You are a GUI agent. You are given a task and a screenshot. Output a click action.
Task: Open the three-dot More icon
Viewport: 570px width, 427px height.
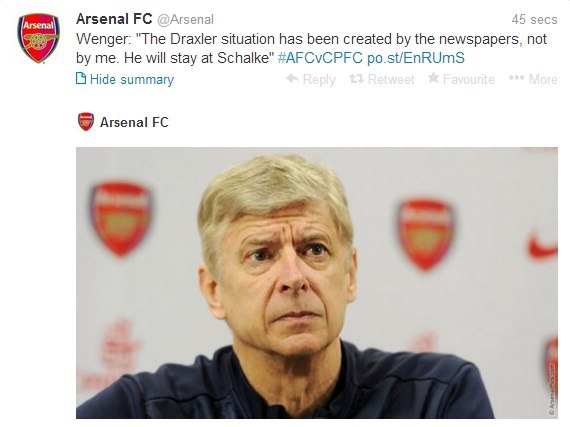516,78
